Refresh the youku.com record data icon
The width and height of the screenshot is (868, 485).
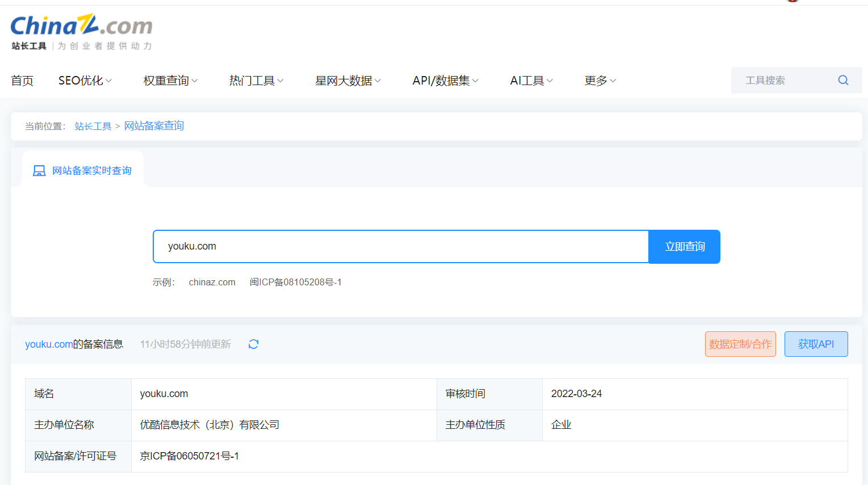point(253,344)
